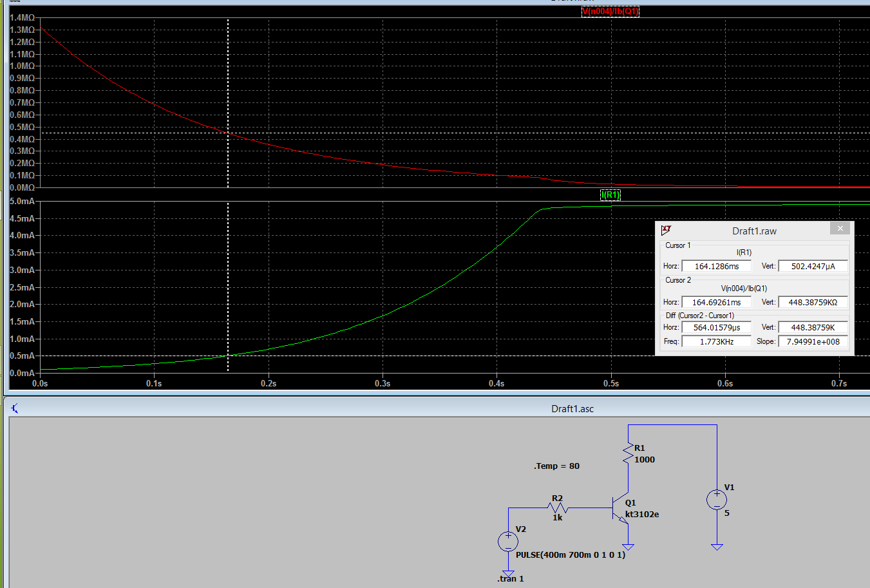Click the PULSE(400m 700m 0 1 0 1) value

coord(571,555)
